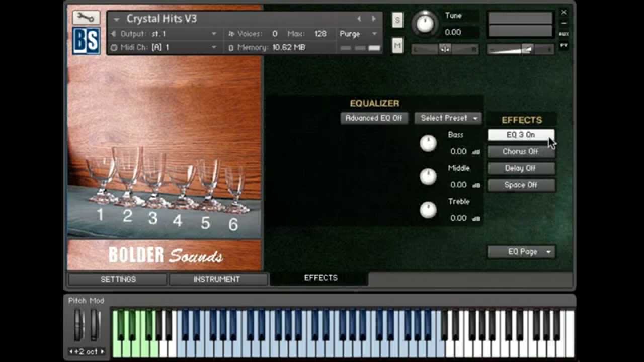644x362 pixels.
Task: Open instrument menu arrow beside Crystal Hits V3
Action: [116, 20]
